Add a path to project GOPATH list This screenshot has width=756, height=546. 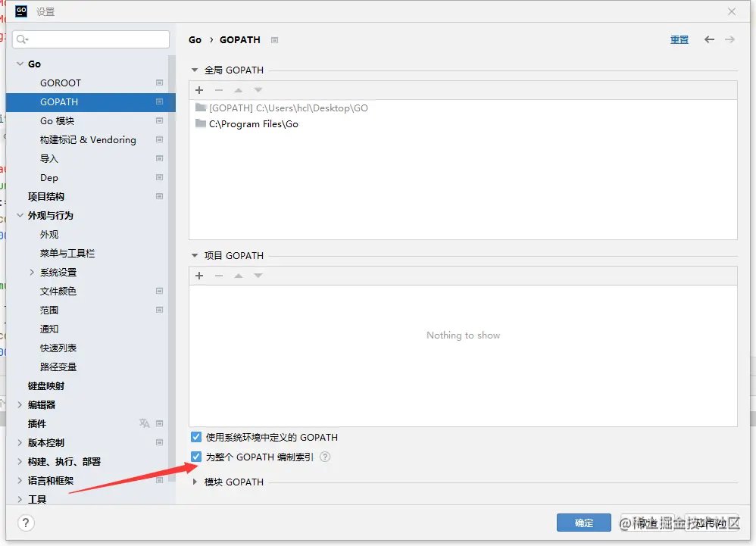click(199, 276)
